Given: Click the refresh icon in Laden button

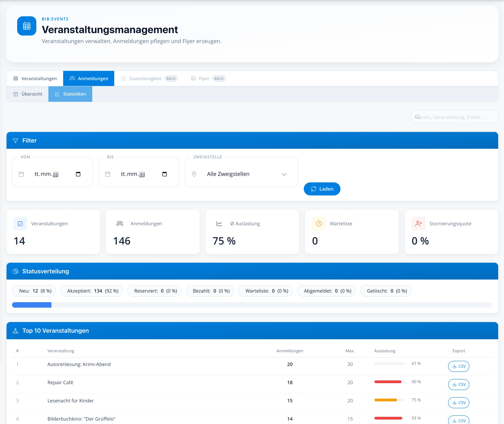Looking at the screenshot, I should click(314, 189).
